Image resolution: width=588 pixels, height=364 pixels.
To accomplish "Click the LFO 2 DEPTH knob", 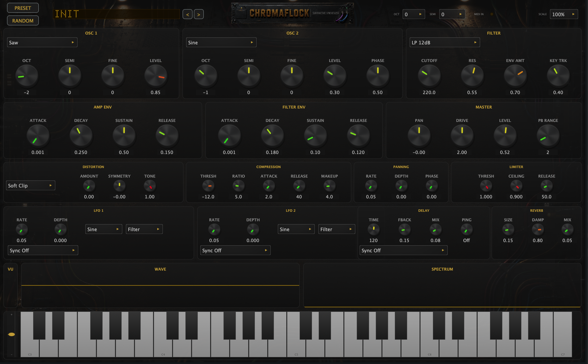I will (253, 229).
